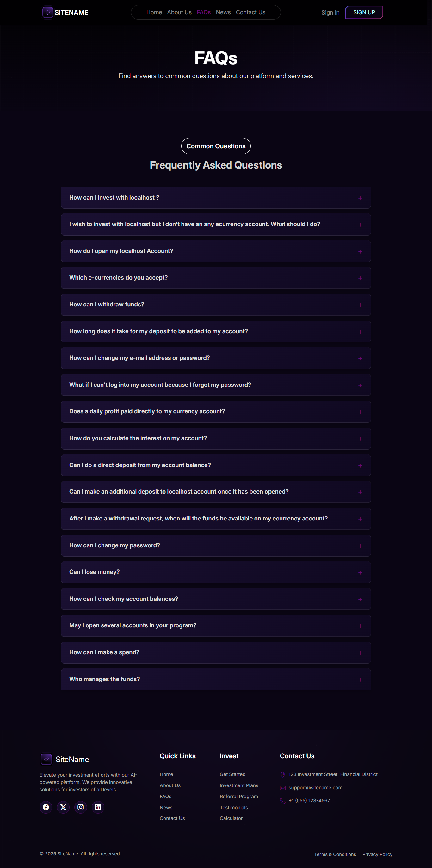
Task: Open News in the top navigation bar
Action: 223,12
